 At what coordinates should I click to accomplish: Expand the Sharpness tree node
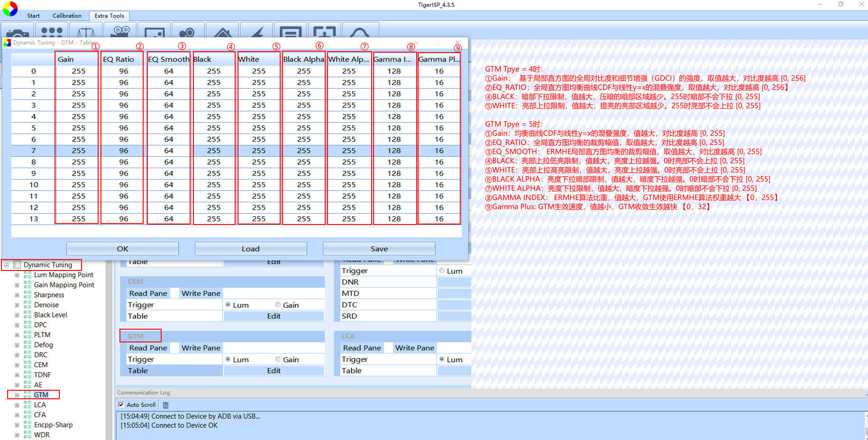point(17,295)
